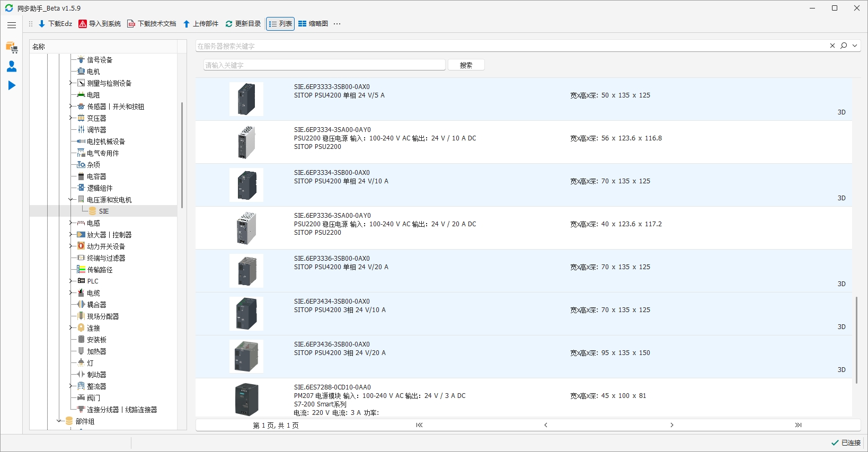Select the SIE folder in the tree

[103, 211]
